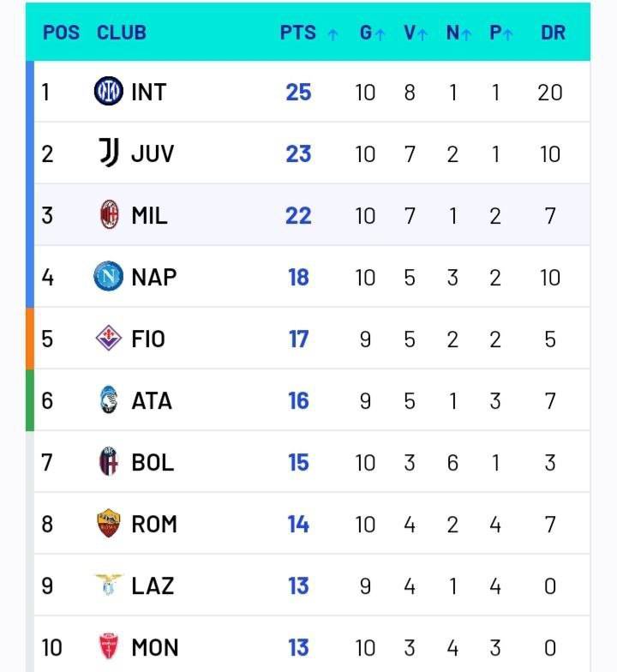Sort by wins V column arrow
This screenshot has height=672, width=617.
pyautogui.click(x=423, y=34)
